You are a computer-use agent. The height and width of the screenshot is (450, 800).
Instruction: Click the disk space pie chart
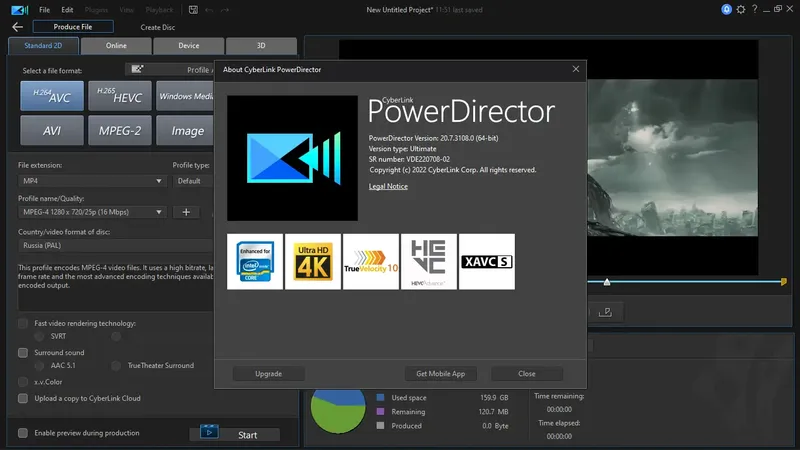(x=338, y=411)
